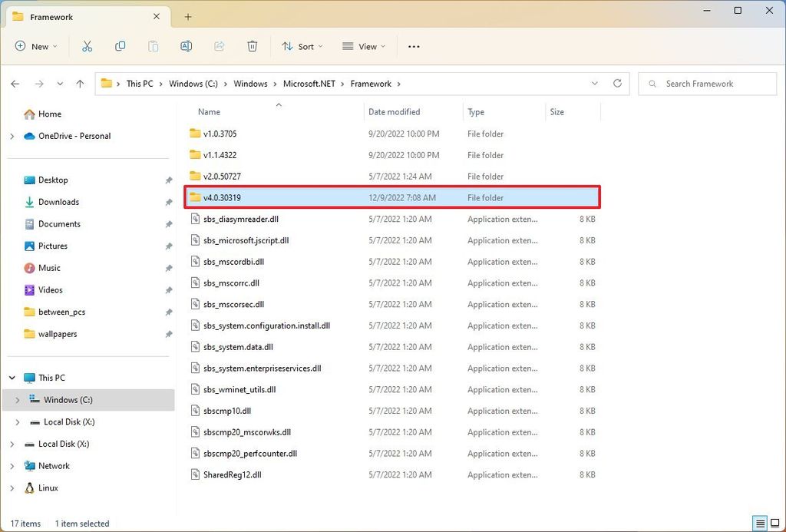Switch to large thumbnails view mode

(x=774, y=524)
